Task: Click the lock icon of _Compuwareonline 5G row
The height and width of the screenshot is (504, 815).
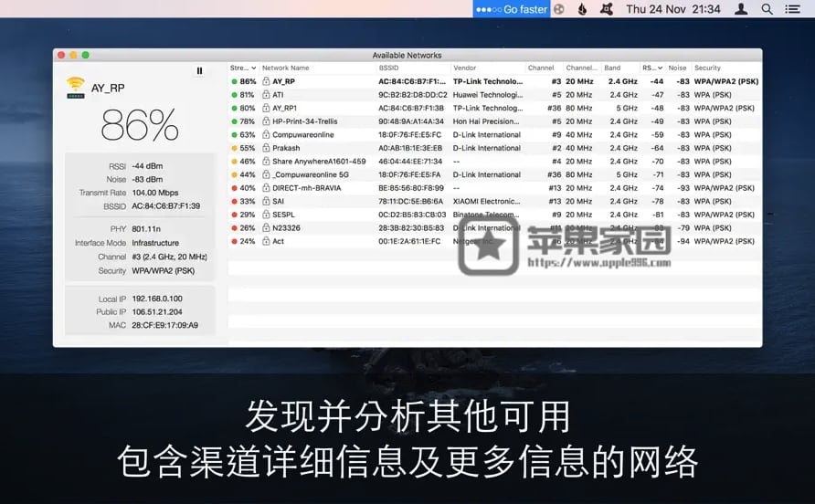Action: (x=266, y=174)
